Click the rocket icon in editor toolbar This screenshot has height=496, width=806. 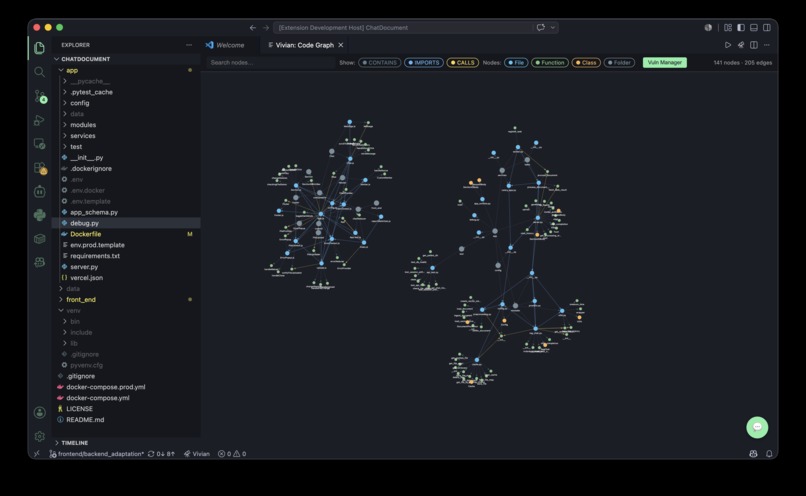tap(741, 45)
